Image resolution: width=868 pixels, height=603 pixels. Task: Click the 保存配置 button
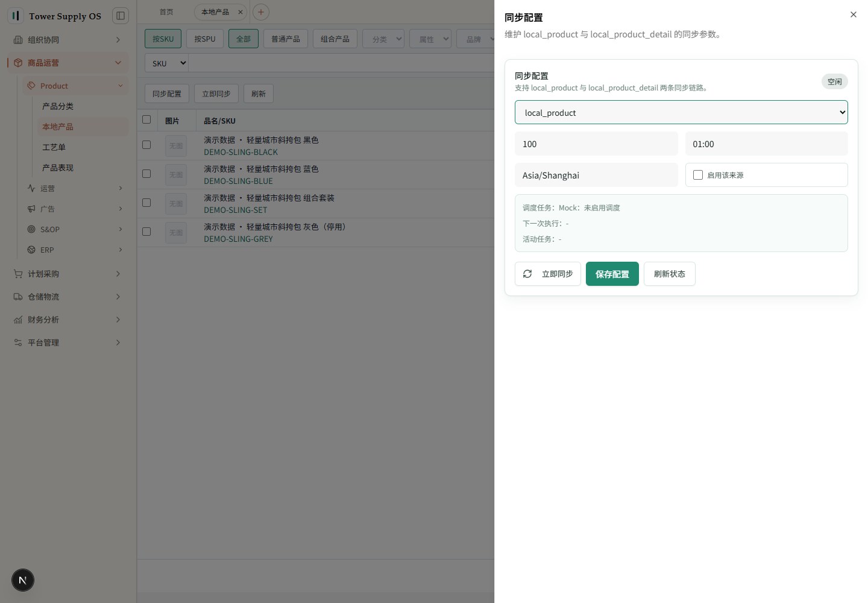pos(612,274)
